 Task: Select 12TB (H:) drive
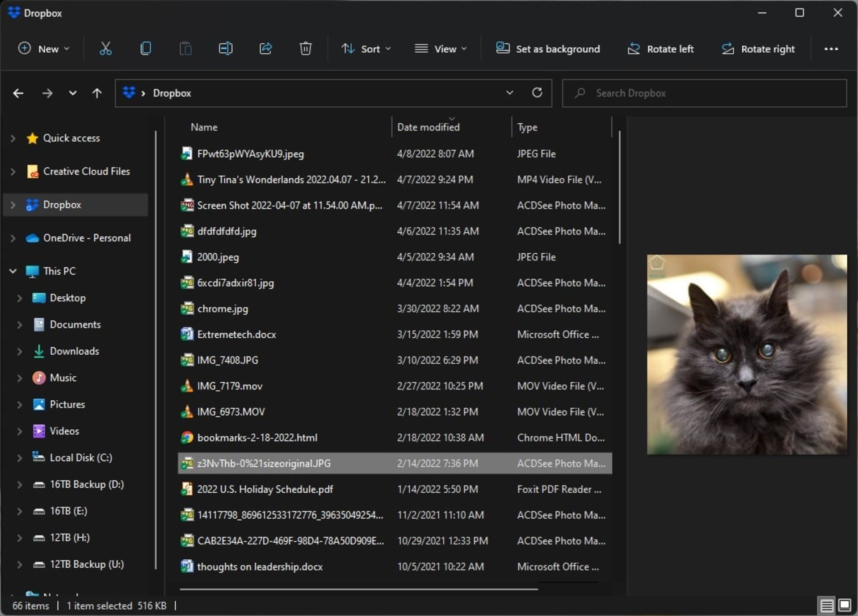(x=70, y=538)
